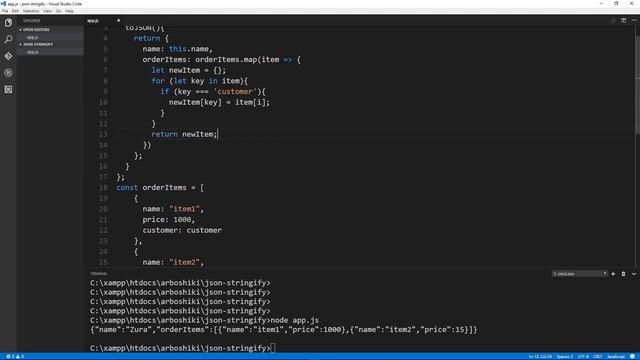Open the terminal selector cmd.exe dropdown

click(x=579, y=274)
